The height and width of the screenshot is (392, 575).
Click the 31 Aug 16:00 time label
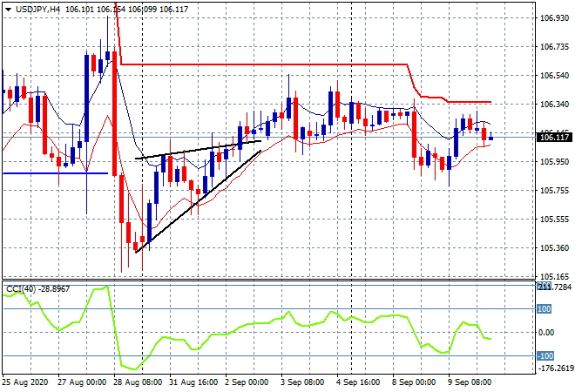pyautogui.click(x=193, y=382)
